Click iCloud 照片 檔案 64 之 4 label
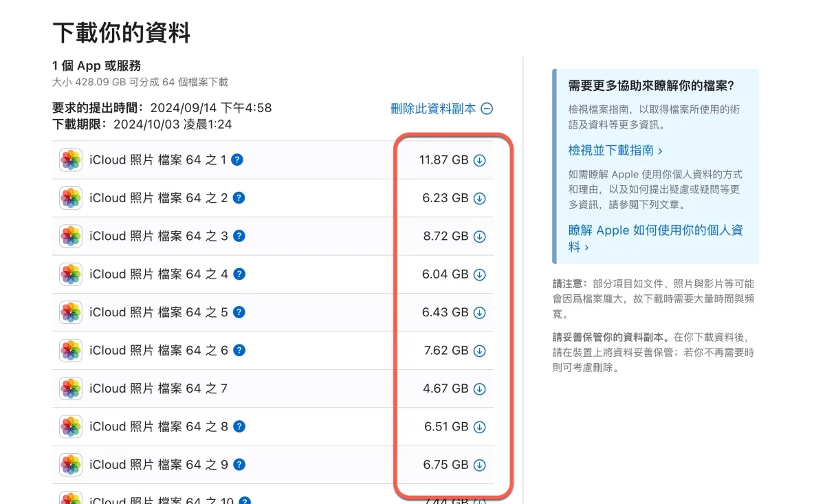The image size is (825, 504). point(159,274)
